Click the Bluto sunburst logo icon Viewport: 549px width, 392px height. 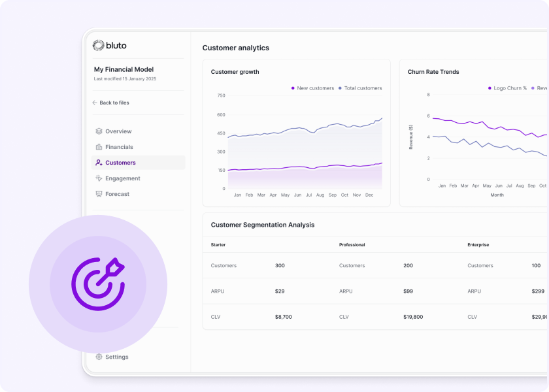(98, 45)
